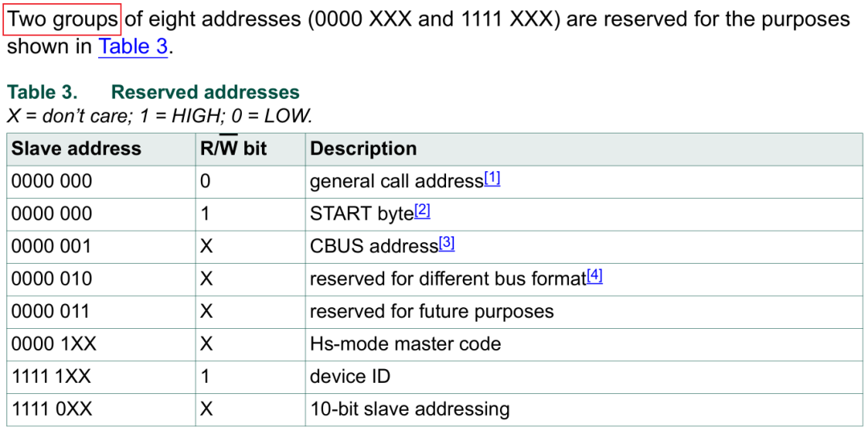Click the "reserved for future purposes" text

pyautogui.click(x=432, y=311)
